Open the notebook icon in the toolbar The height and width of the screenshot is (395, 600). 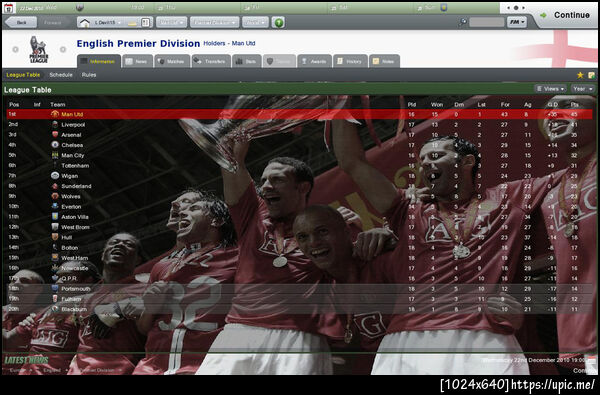pyautogui.click(x=146, y=23)
